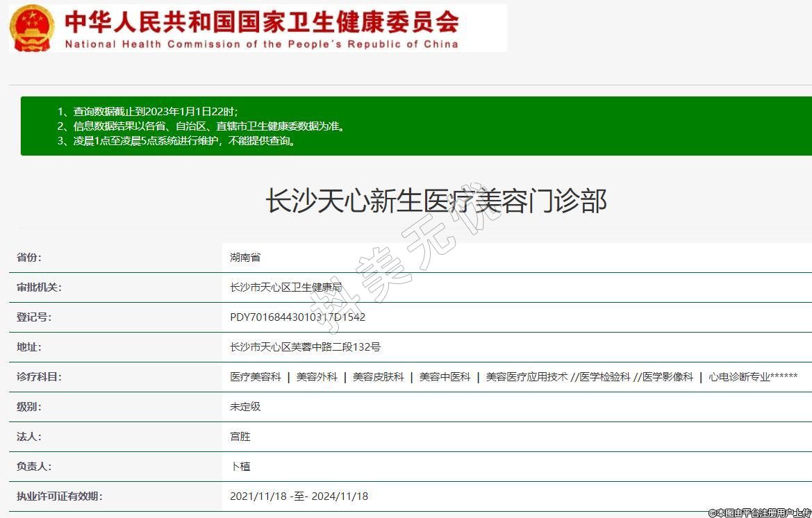Click the license validity dates 2021/11/18 至 2024/11/18
812x518 pixels.
point(299,496)
